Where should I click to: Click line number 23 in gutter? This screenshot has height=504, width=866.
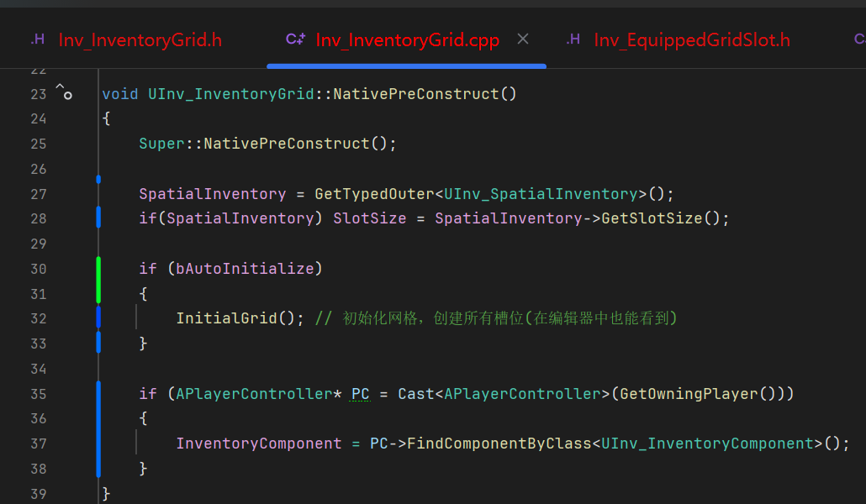point(39,94)
